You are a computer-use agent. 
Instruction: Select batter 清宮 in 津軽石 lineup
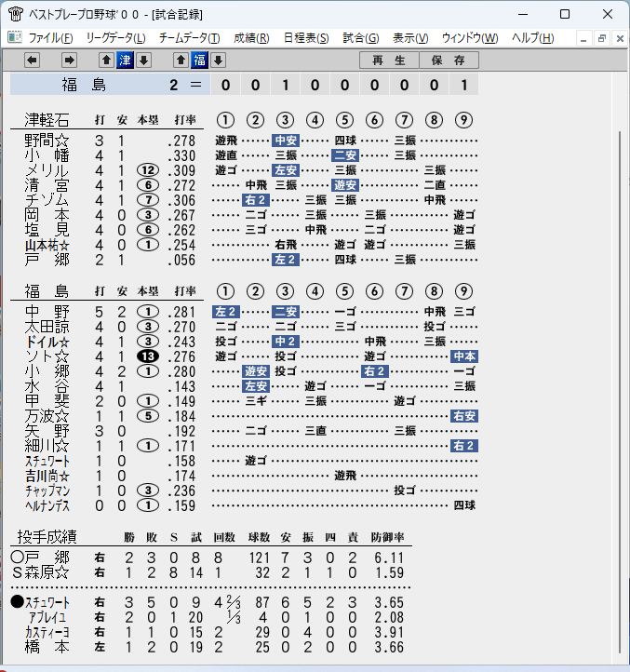click(47, 185)
